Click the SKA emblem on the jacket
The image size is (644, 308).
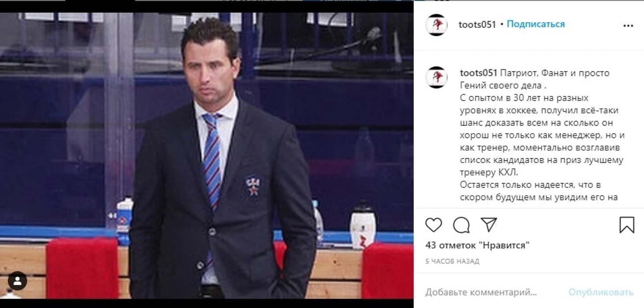253,185
